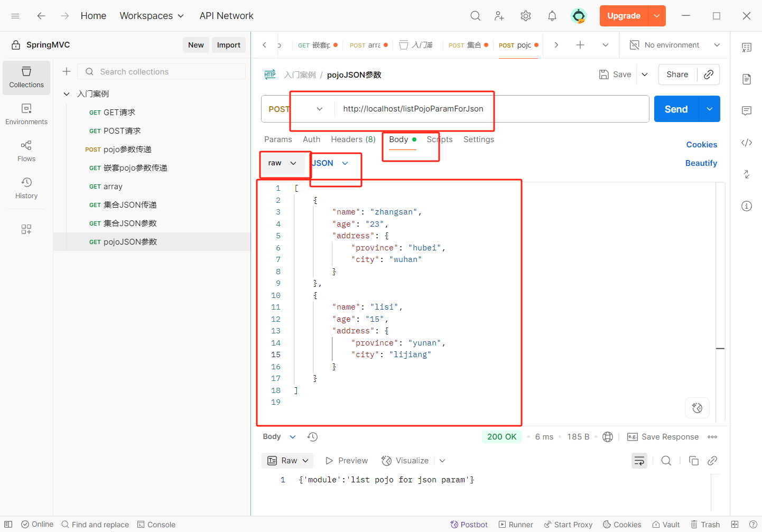The image size is (762, 532).
Task: Toggle two-pane layout in status bar
Action: [x=735, y=524]
